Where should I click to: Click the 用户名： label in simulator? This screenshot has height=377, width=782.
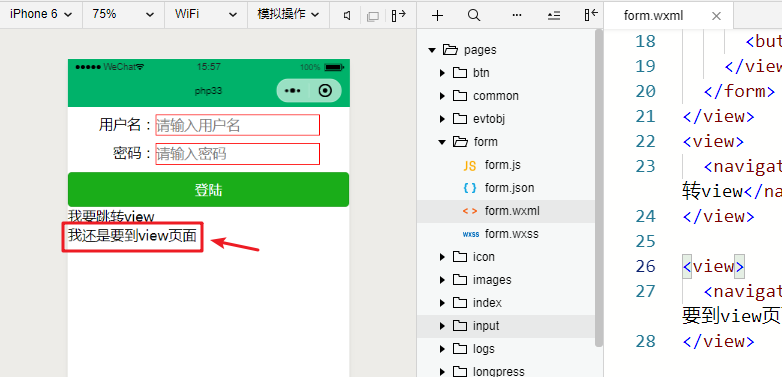pyautogui.click(x=125, y=125)
